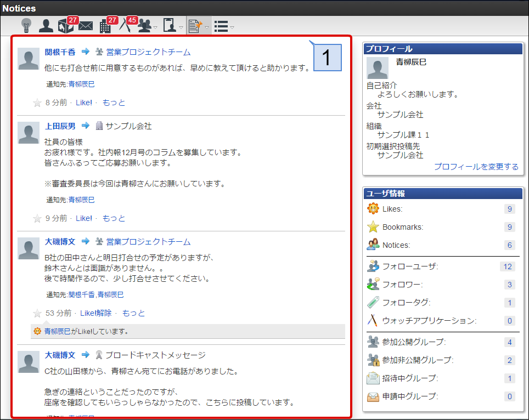Click the list view toolbar icon
This screenshot has width=529, height=420.
click(221, 26)
